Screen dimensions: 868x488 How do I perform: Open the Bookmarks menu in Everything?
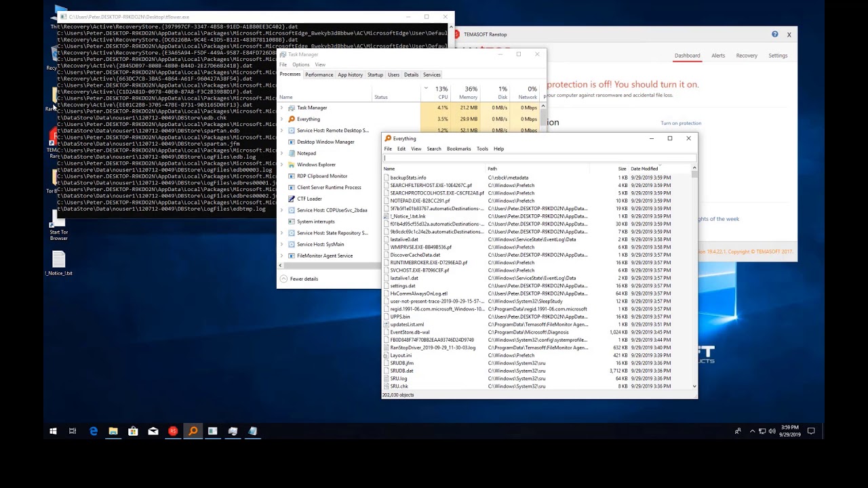click(x=458, y=148)
